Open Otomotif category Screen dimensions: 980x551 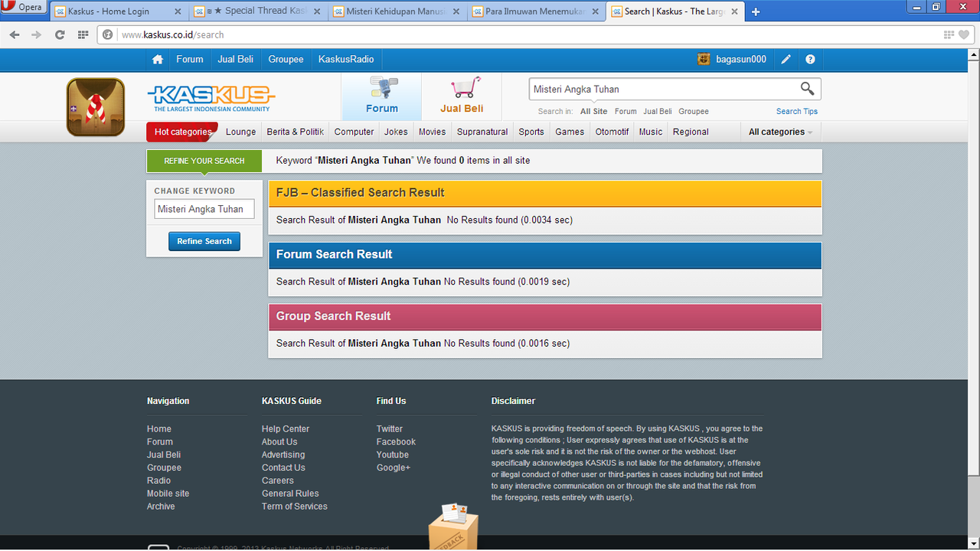coord(612,132)
